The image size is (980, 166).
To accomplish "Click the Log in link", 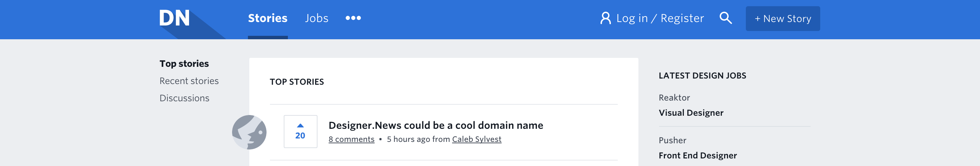I will point(632,18).
